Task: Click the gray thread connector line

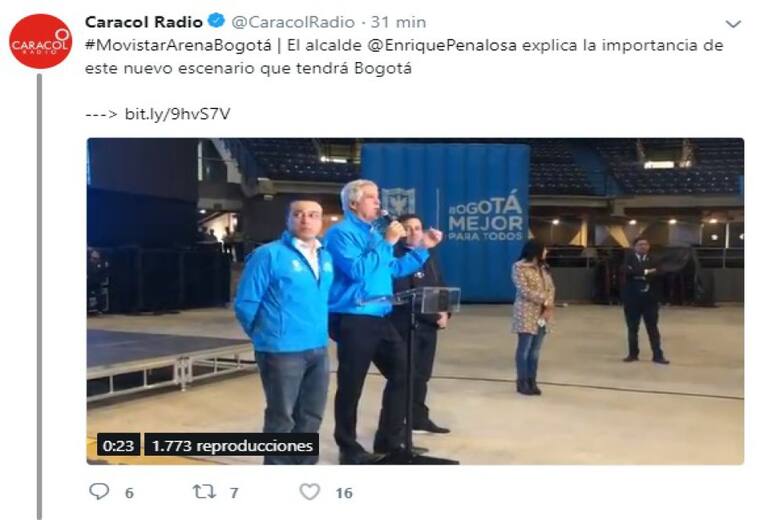Action: (40, 296)
